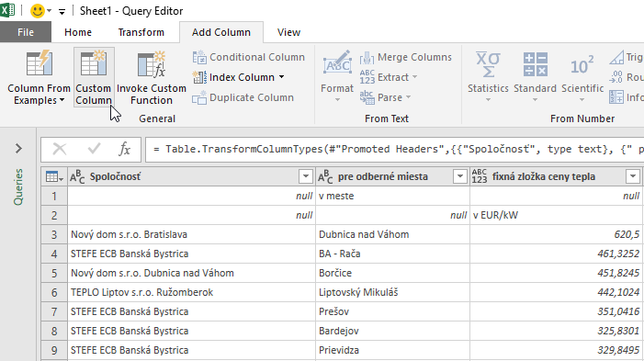
Task: Click the fx insert step icon
Action: pos(124,149)
